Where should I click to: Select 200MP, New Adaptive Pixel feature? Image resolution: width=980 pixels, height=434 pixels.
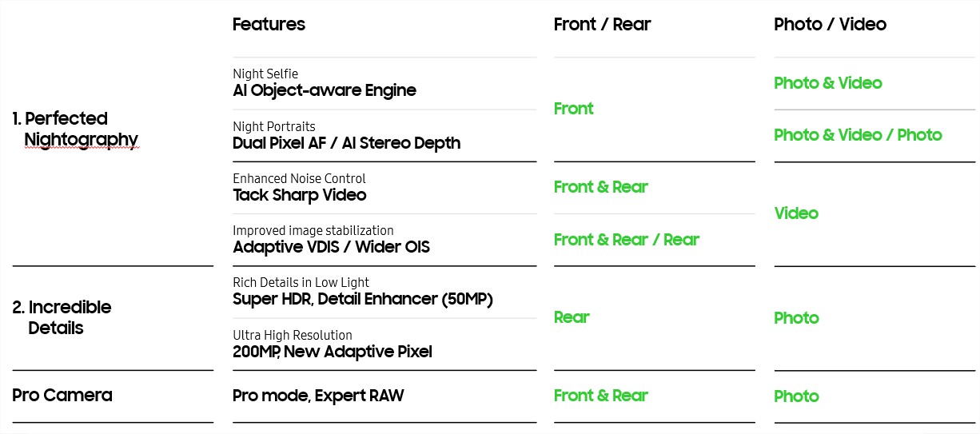[333, 352]
